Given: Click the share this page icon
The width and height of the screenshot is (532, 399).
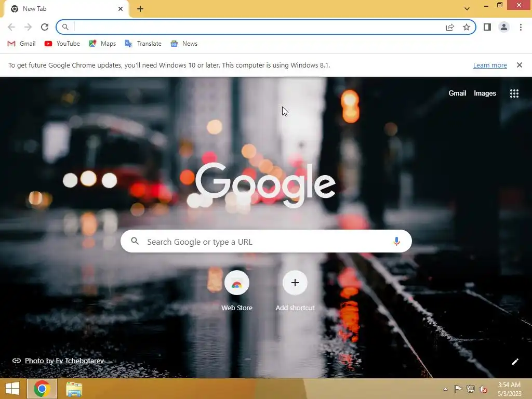Looking at the screenshot, I should (450, 27).
